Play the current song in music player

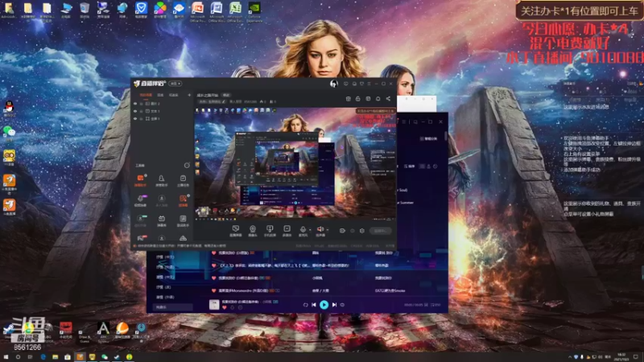324,305
